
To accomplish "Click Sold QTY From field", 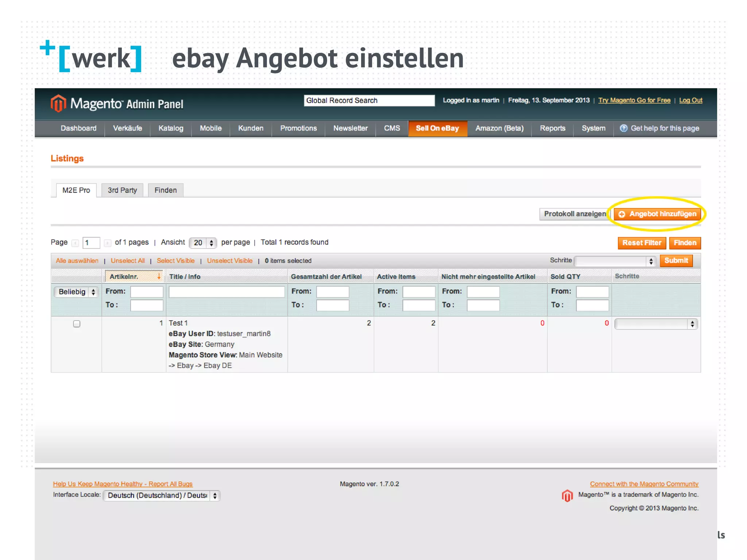I will tap(592, 292).
